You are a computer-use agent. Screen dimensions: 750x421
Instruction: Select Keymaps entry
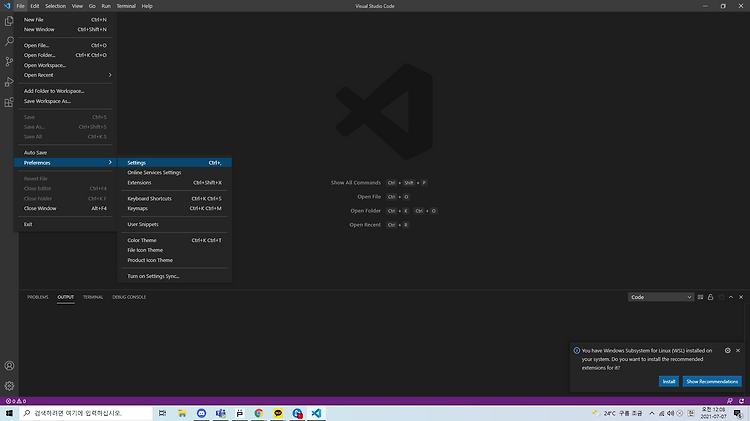[175, 208]
